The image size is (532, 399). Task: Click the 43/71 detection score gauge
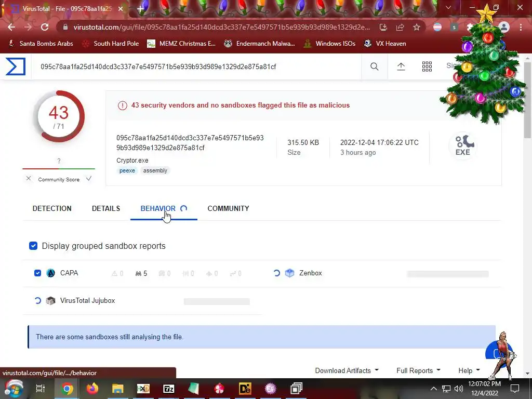point(59,116)
